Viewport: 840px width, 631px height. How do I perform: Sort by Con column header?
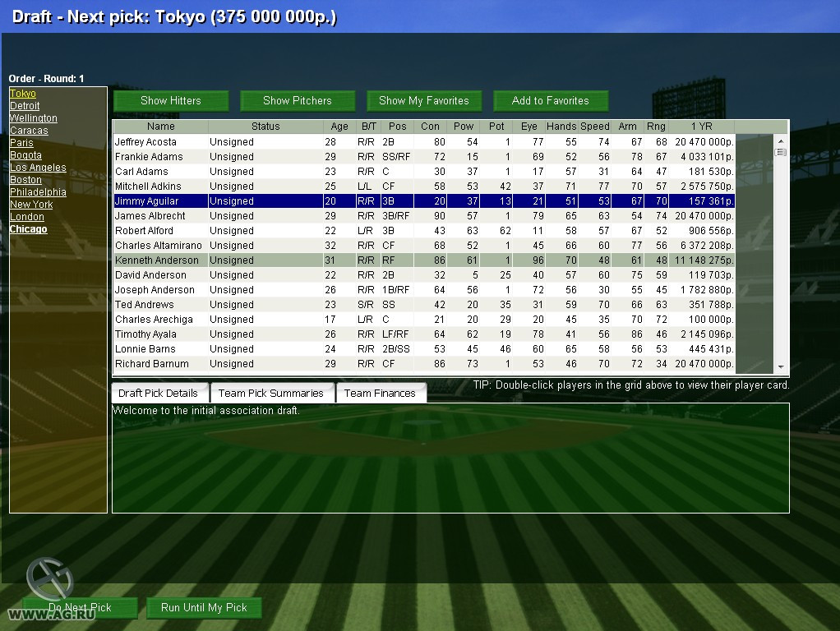pyautogui.click(x=430, y=127)
